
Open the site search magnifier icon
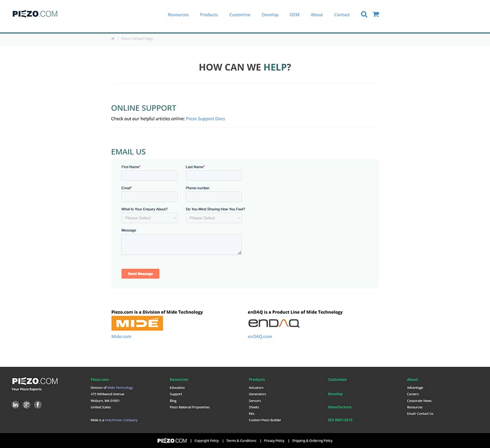pyautogui.click(x=364, y=14)
